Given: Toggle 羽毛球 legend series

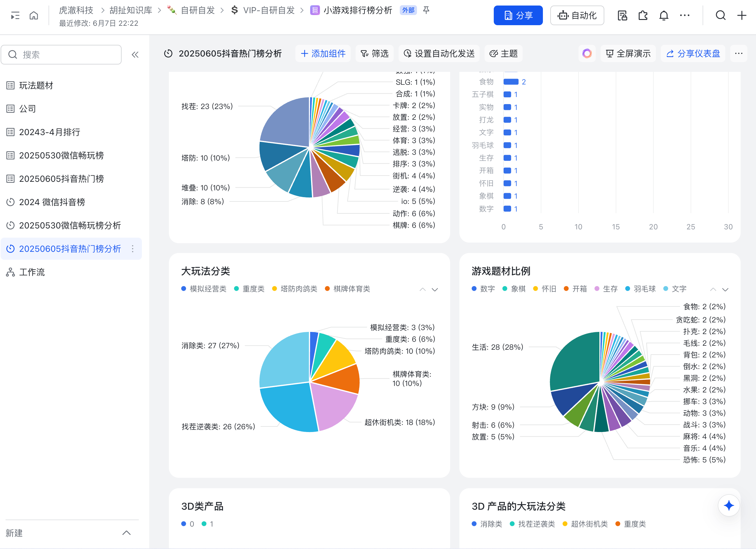Looking at the screenshot, I should point(640,289).
